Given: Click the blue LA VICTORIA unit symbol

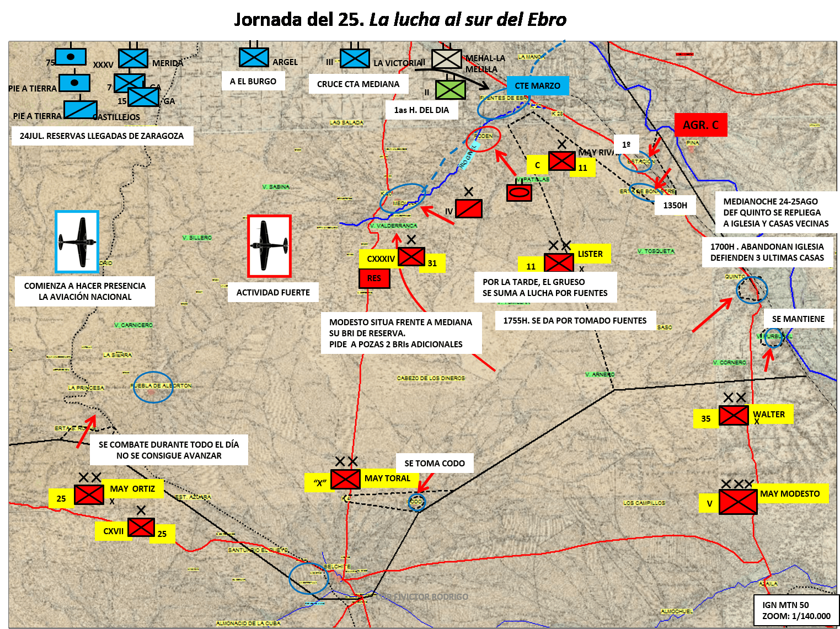Looking at the screenshot, I should [355, 58].
